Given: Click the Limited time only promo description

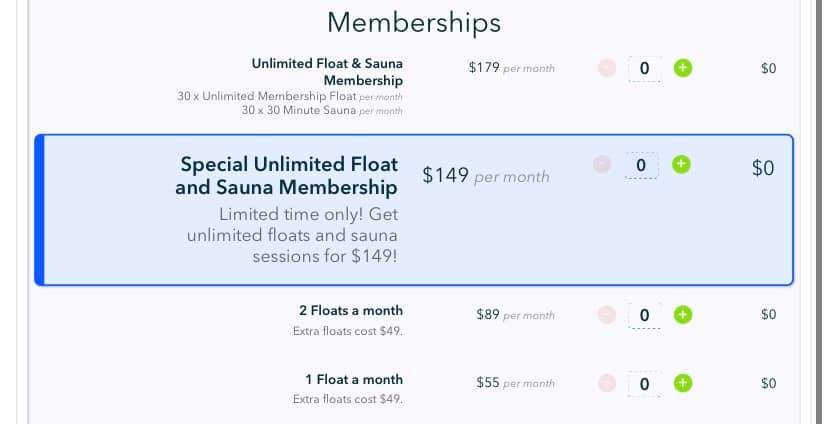Looking at the screenshot, I should (295, 235).
